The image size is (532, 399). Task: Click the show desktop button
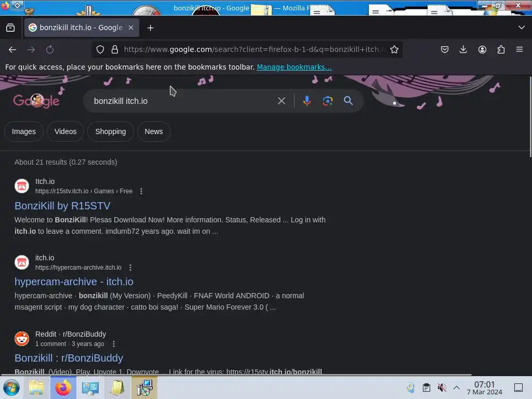[x=518, y=388]
